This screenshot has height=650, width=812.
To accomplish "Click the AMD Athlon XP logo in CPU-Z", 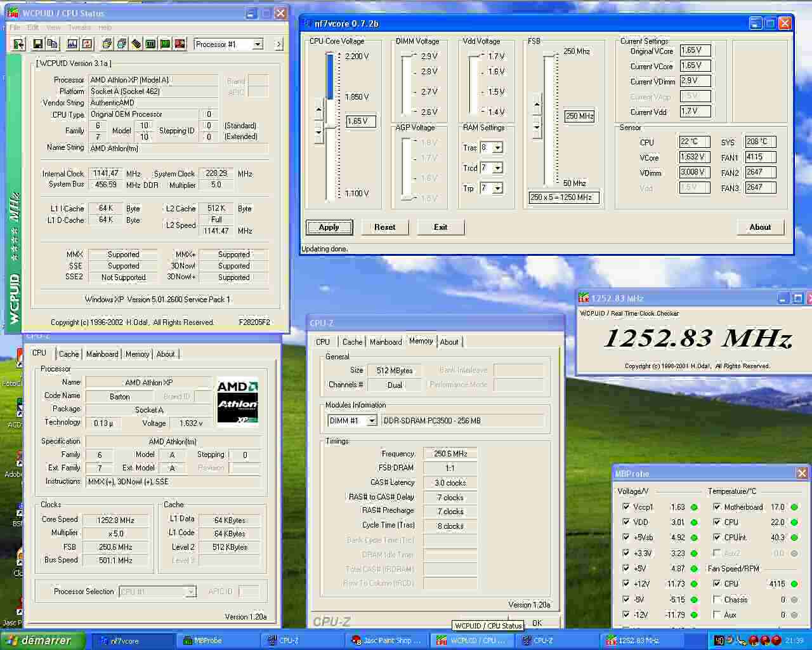I will click(238, 402).
